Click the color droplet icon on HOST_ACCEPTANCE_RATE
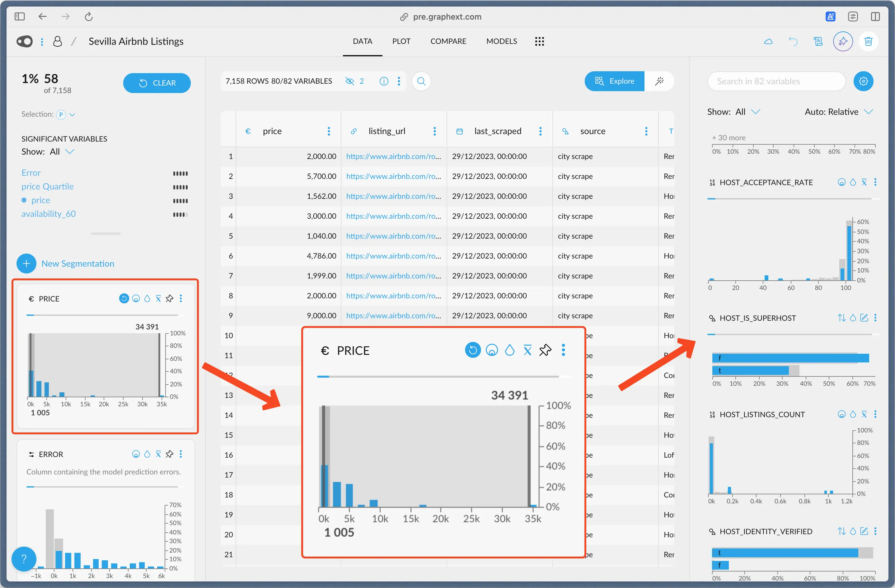The height and width of the screenshot is (588, 895). point(853,182)
